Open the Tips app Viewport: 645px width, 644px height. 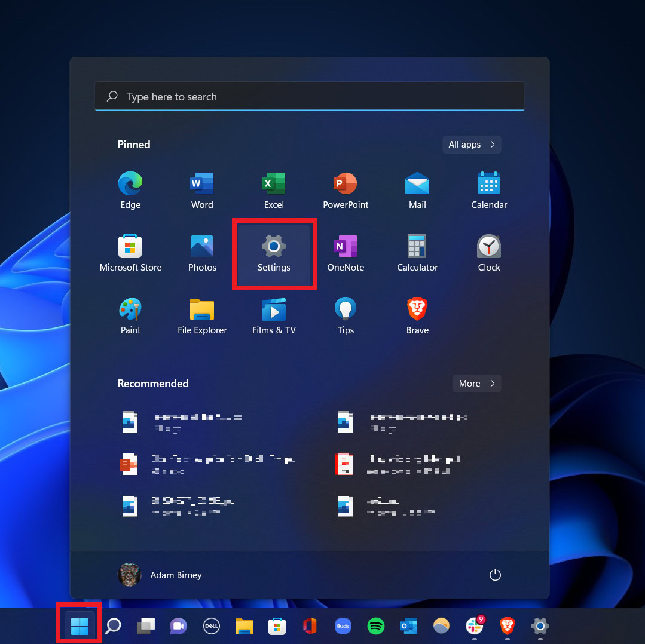[x=346, y=317]
